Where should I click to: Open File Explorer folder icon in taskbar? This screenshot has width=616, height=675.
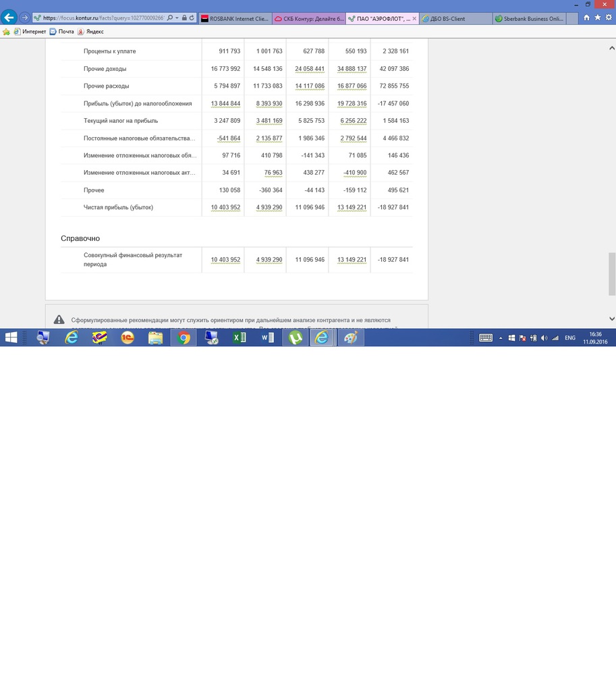coord(155,338)
